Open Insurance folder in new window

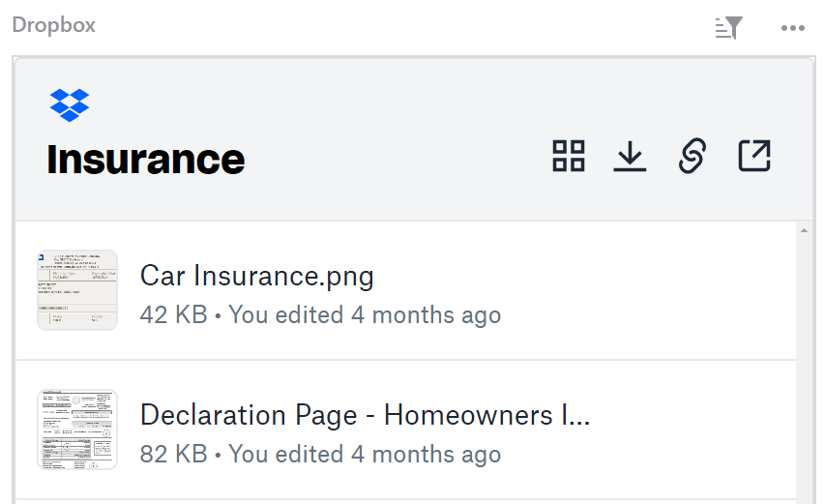[754, 156]
